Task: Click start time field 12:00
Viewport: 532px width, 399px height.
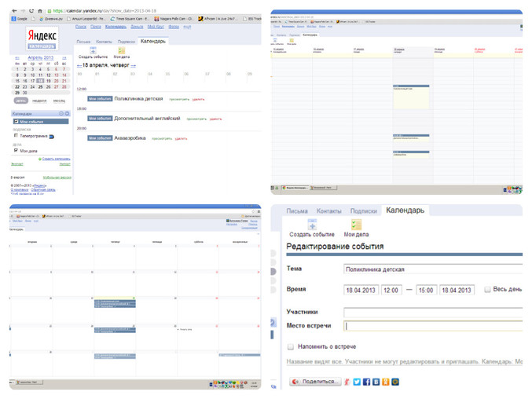Action: [391, 290]
